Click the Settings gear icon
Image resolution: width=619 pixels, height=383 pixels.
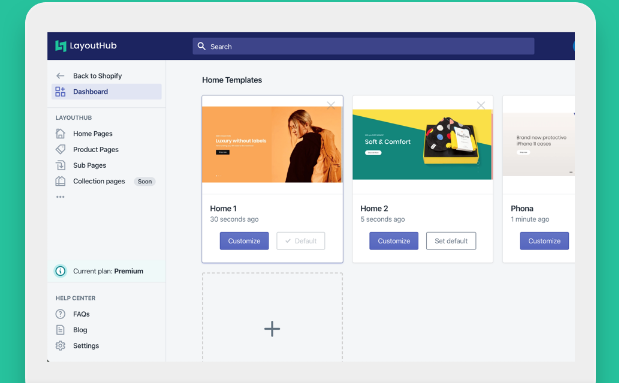pyautogui.click(x=60, y=345)
